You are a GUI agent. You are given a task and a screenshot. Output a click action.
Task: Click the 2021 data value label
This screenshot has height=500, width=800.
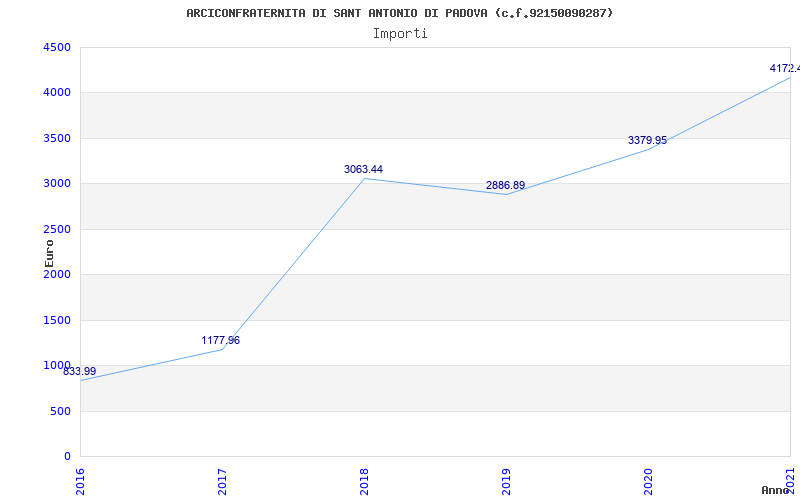[785, 68]
